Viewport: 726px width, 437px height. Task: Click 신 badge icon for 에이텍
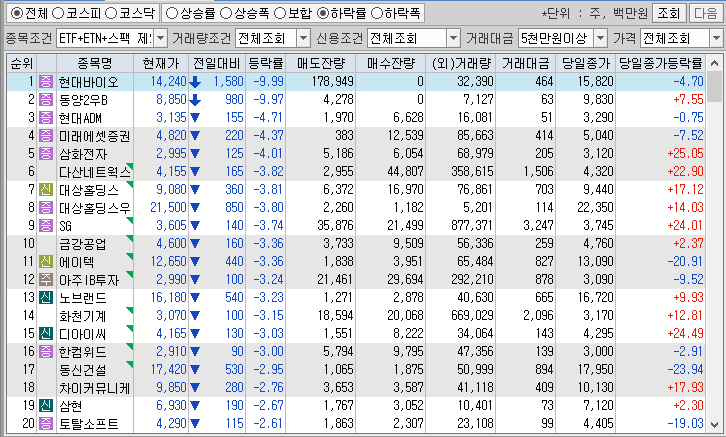tap(46, 262)
